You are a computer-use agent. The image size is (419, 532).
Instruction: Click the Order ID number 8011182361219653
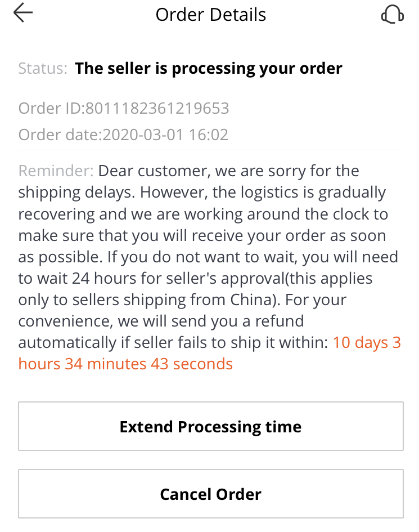pos(157,108)
